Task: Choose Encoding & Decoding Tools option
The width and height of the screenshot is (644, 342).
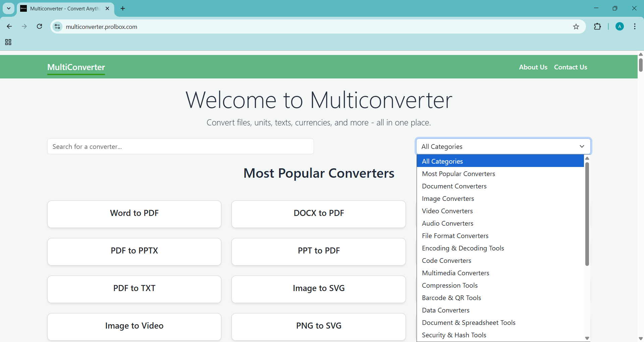Action: click(x=463, y=248)
